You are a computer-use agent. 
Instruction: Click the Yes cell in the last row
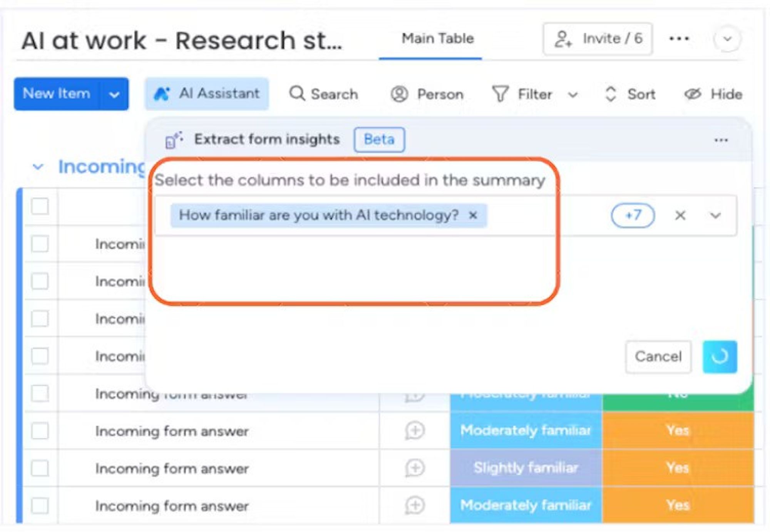tap(678, 505)
